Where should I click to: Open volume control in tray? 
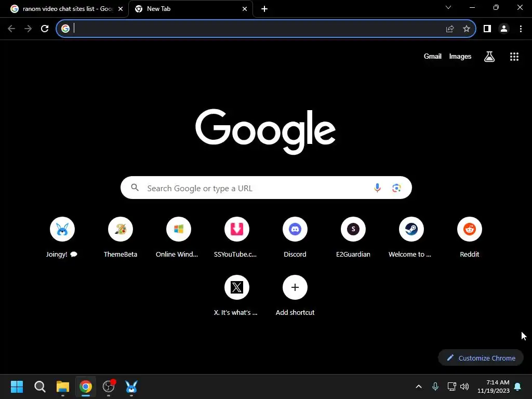(x=464, y=387)
